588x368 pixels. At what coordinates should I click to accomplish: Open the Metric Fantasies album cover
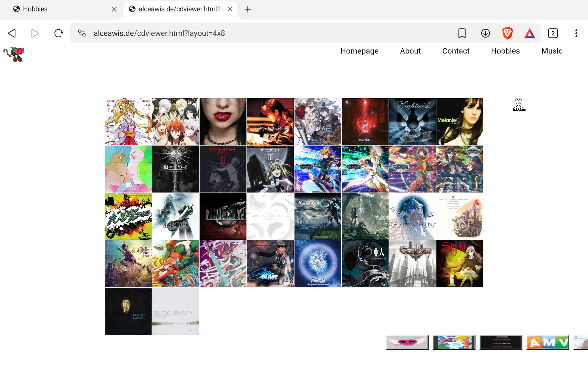pos(128,311)
